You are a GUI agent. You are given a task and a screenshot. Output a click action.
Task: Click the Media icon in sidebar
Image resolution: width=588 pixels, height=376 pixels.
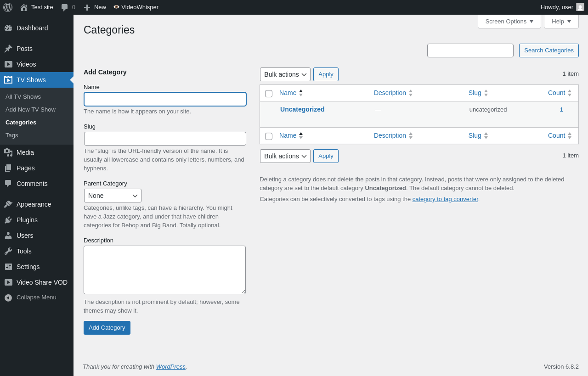pos(8,152)
